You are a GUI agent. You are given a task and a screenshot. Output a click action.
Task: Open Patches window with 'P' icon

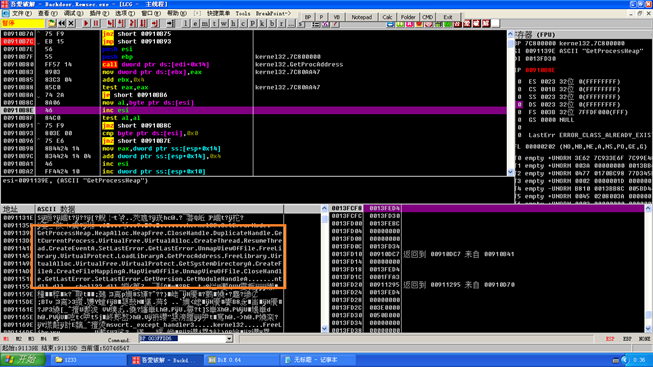pyautogui.click(x=252, y=23)
